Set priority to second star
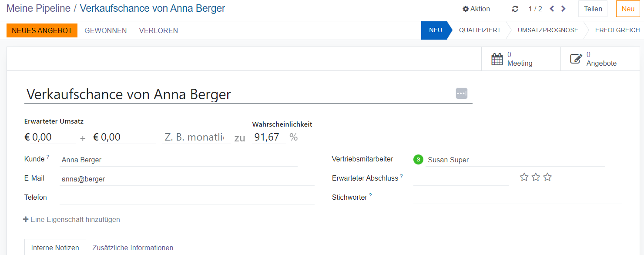 pos(536,177)
